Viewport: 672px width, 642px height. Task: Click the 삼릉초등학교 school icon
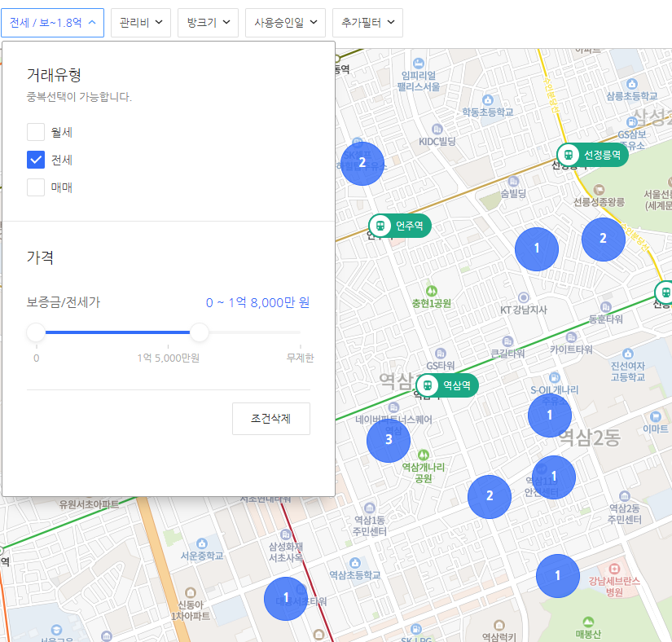click(x=632, y=84)
